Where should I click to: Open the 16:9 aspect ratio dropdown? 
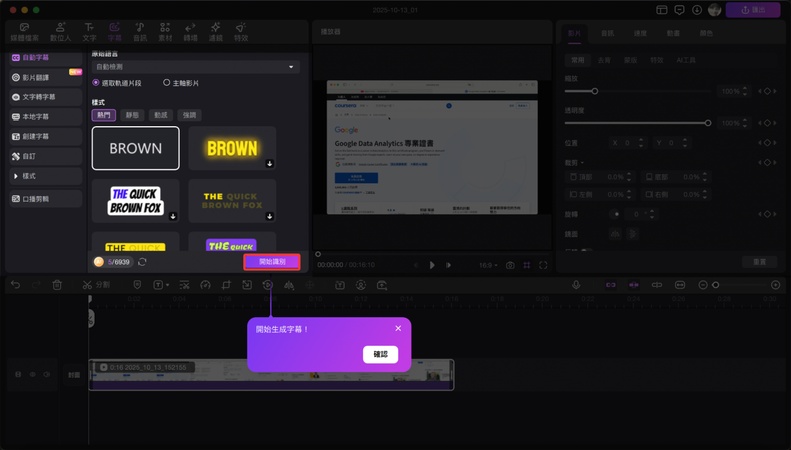click(487, 265)
